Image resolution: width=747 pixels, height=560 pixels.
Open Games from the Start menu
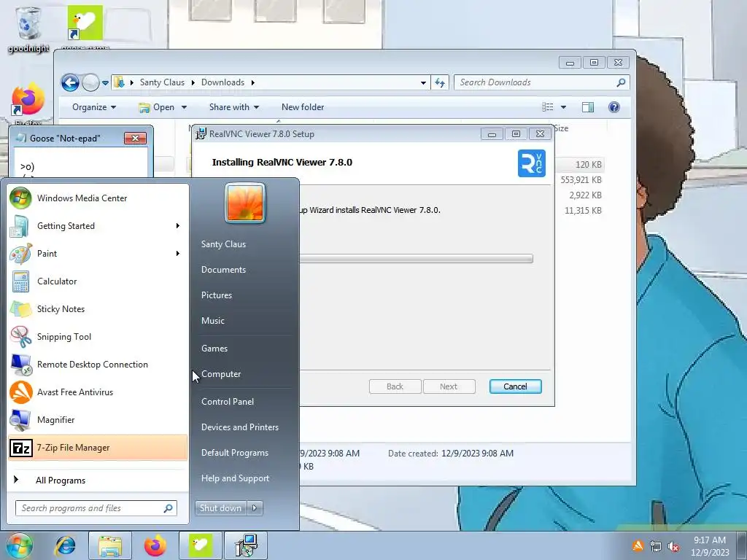point(214,349)
